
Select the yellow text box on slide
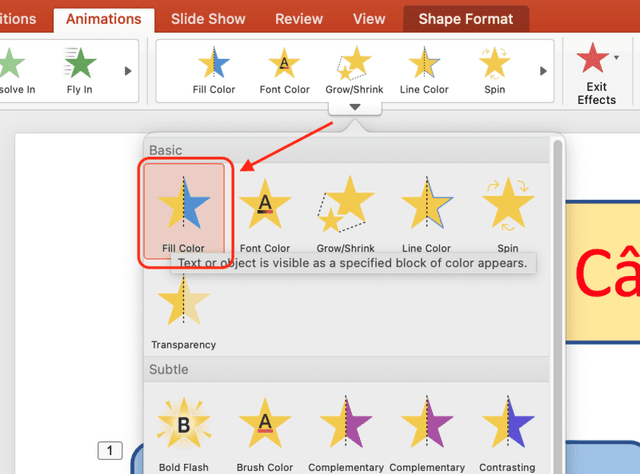[x=603, y=272]
